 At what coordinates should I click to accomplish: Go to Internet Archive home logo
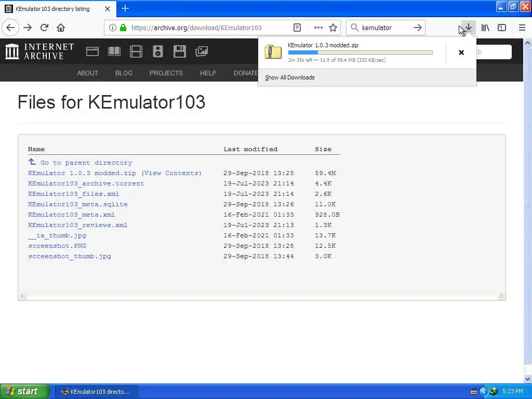[x=39, y=51]
